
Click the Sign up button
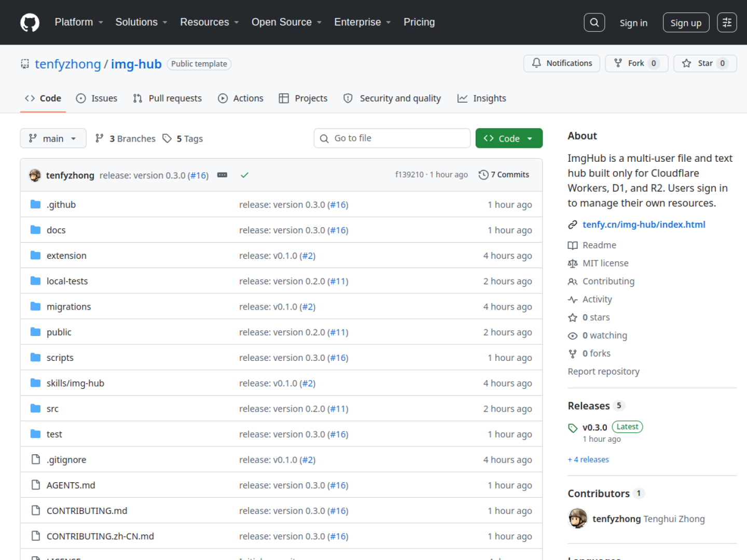(x=686, y=23)
